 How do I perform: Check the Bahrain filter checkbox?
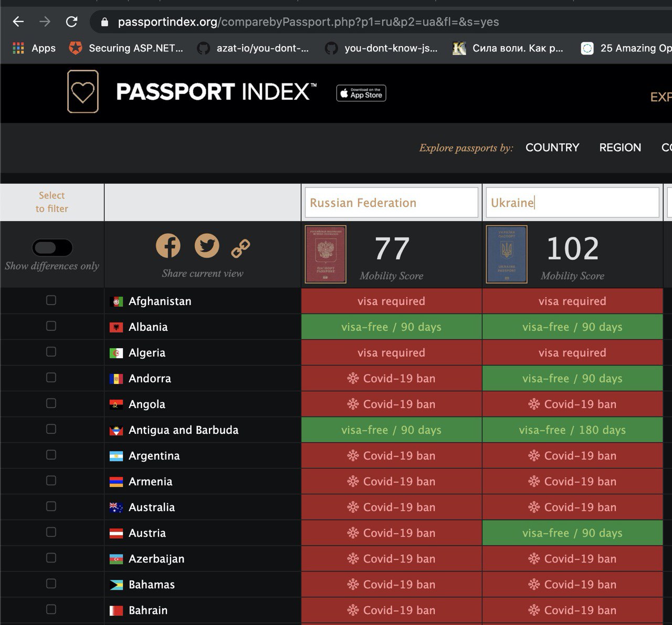click(x=51, y=609)
